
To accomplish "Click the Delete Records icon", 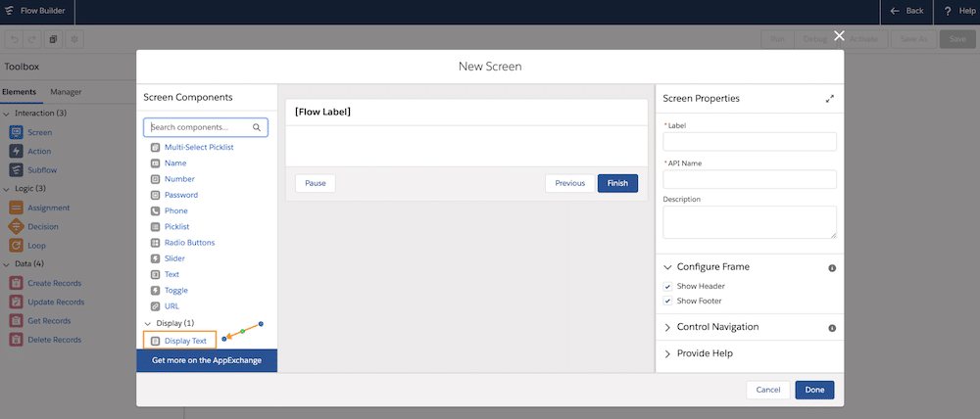I will (x=17, y=340).
